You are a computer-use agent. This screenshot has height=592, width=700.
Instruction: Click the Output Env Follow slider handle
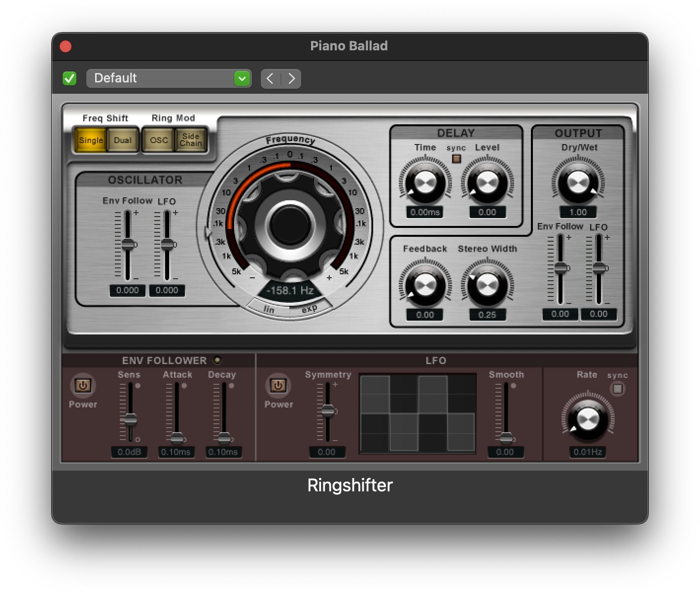click(560, 268)
